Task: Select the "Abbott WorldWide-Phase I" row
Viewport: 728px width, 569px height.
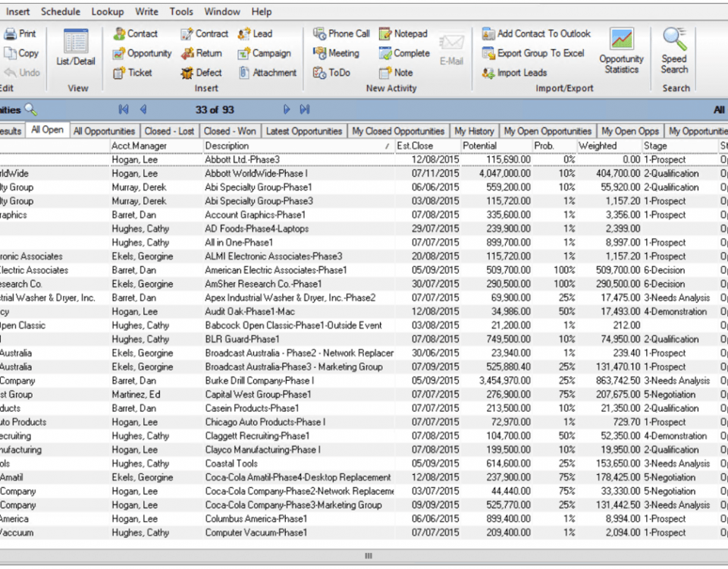Action: point(364,174)
